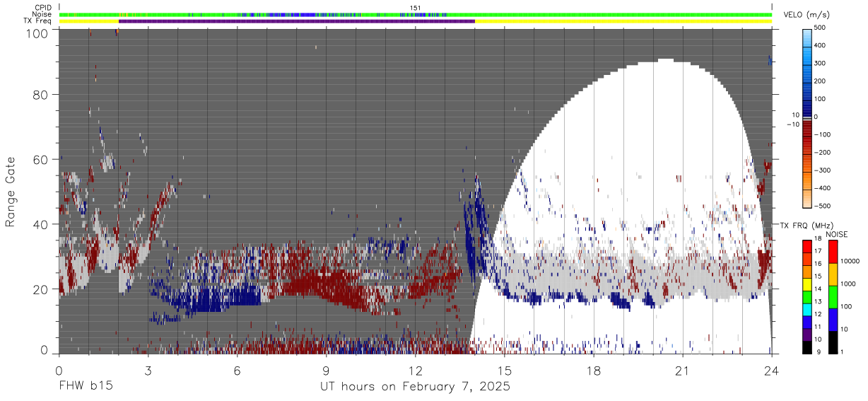Image resolution: width=868 pixels, height=401 pixels.
Task: Click the red 17–18 MHz swatch in the TX FRQ legend
Action: point(808,247)
